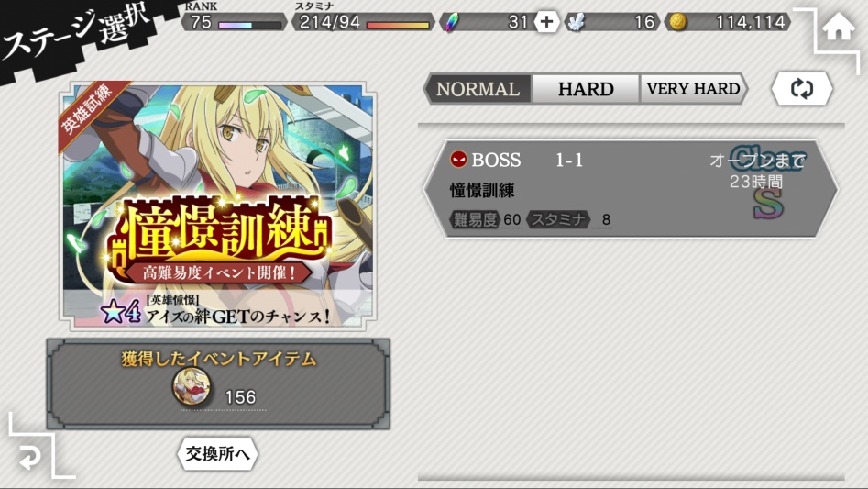
Task: Select BOSS stage 1-1 憧憬訓練
Action: (632, 189)
